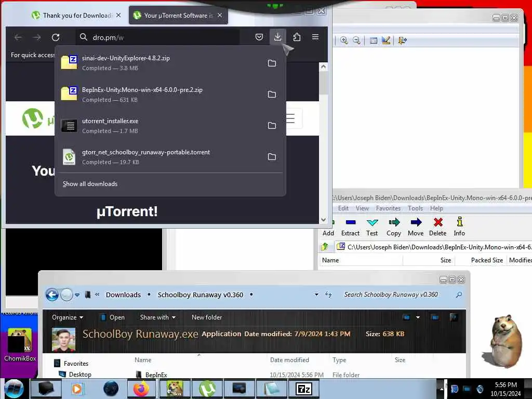Close Your µTorrent Software tab

(220, 15)
